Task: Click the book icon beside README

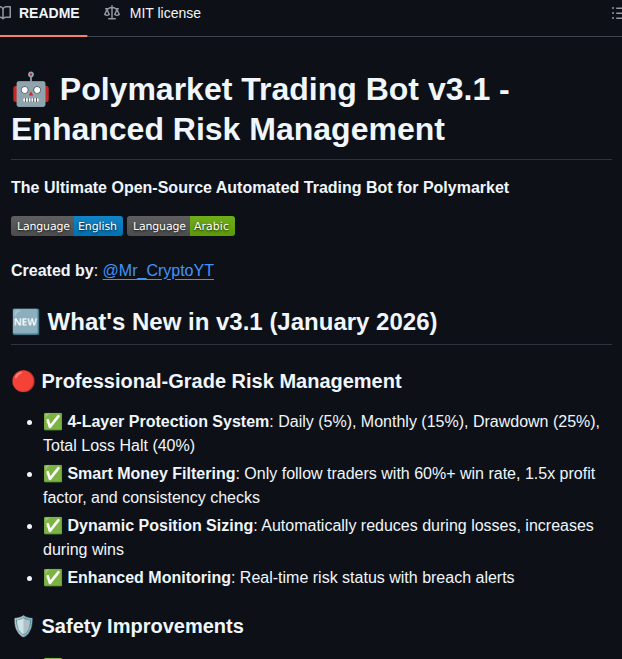Action: point(5,13)
